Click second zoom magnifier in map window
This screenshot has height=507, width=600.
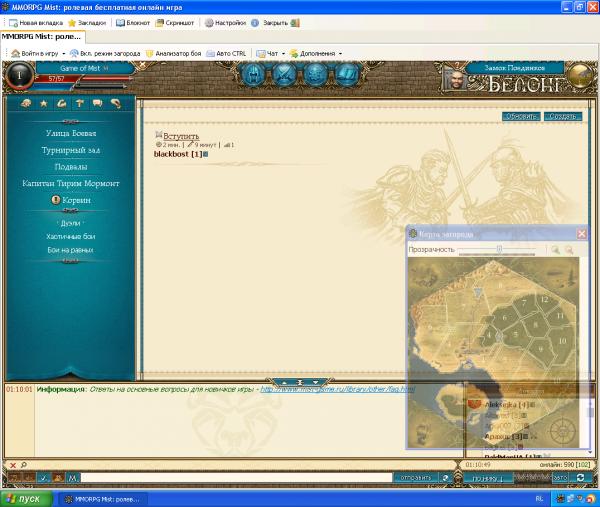tap(569, 250)
